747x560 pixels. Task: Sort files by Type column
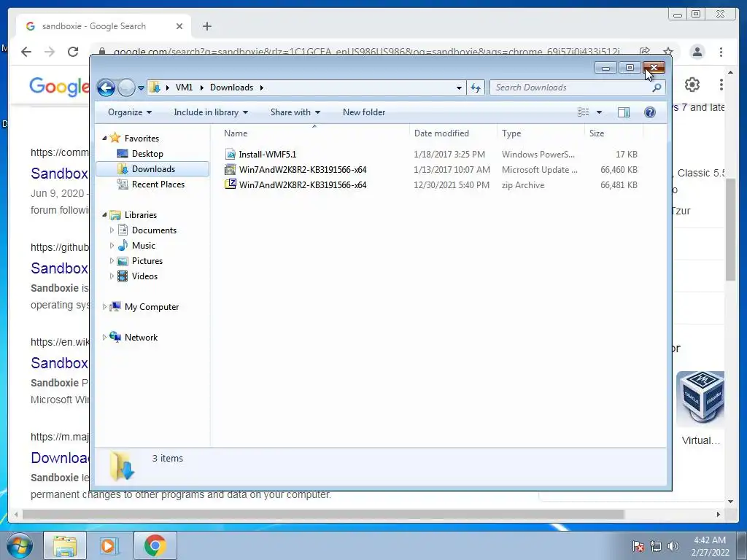point(541,133)
